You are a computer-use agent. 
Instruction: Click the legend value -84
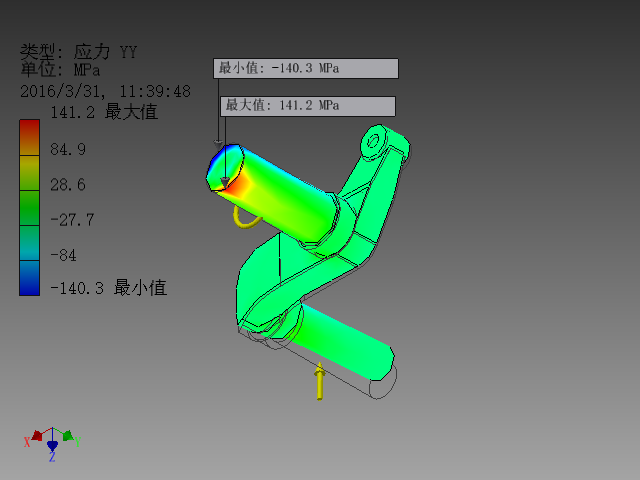click(63, 256)
